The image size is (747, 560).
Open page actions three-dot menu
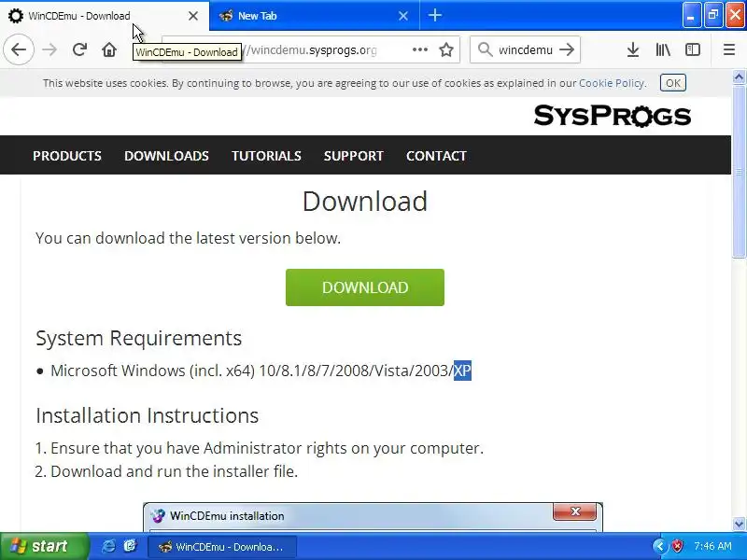pyautogui.click(x=419, y=49)
